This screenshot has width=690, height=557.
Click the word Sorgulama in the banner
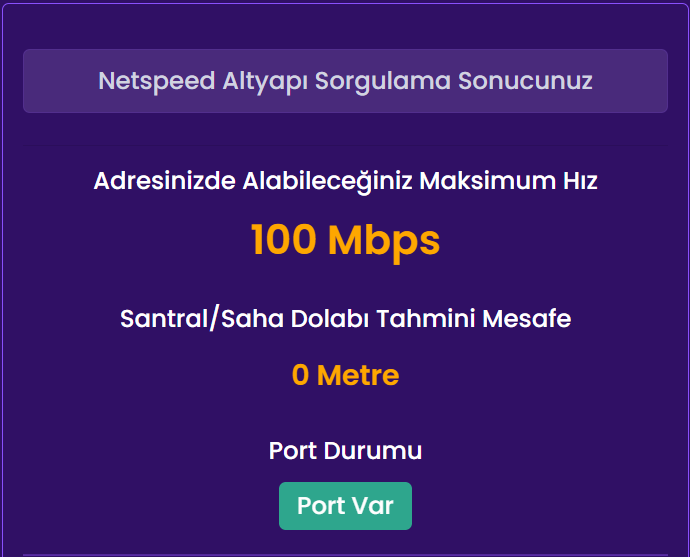click(383, 82)
